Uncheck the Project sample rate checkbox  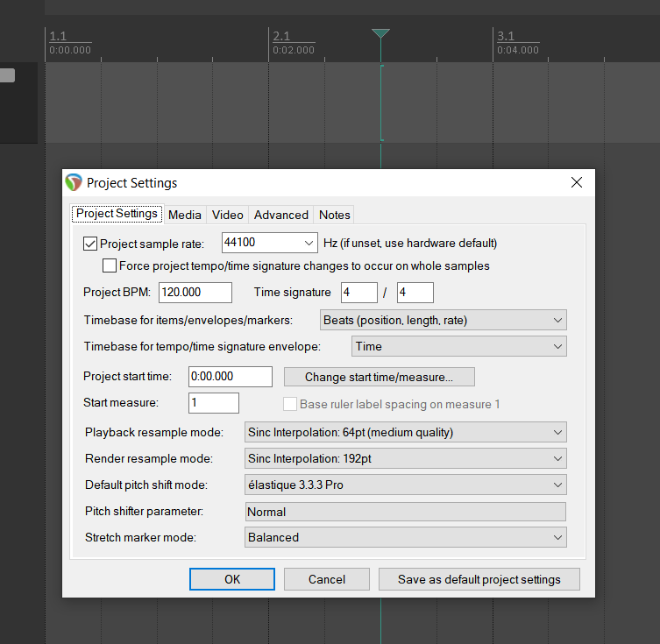click(x=90, y=244)
